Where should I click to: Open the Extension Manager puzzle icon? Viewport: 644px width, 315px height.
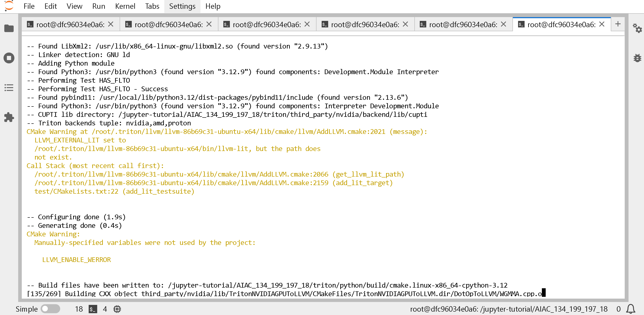click(x=9, y=117)
